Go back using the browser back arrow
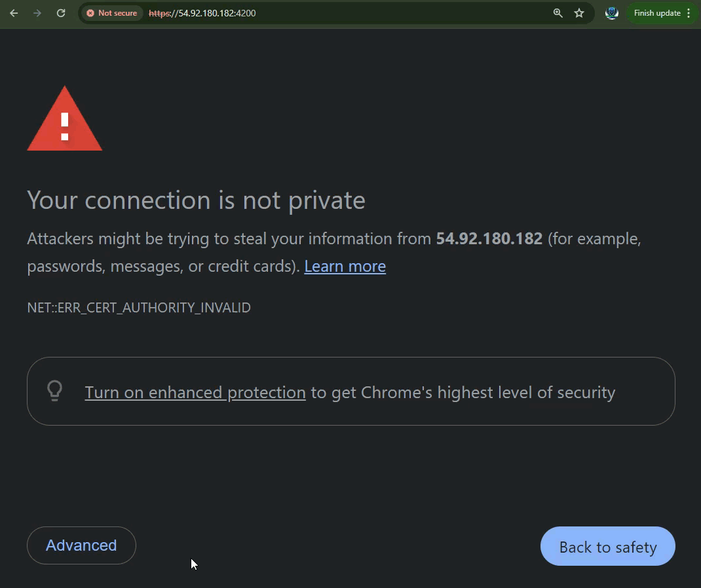 click(x=14, y=13)
